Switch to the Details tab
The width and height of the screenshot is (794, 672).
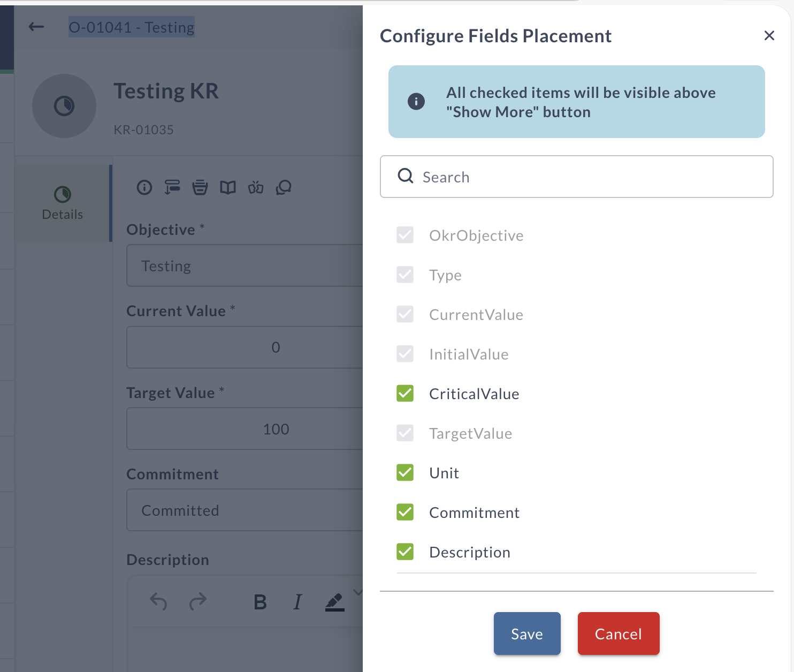click(x=62, y=203)
